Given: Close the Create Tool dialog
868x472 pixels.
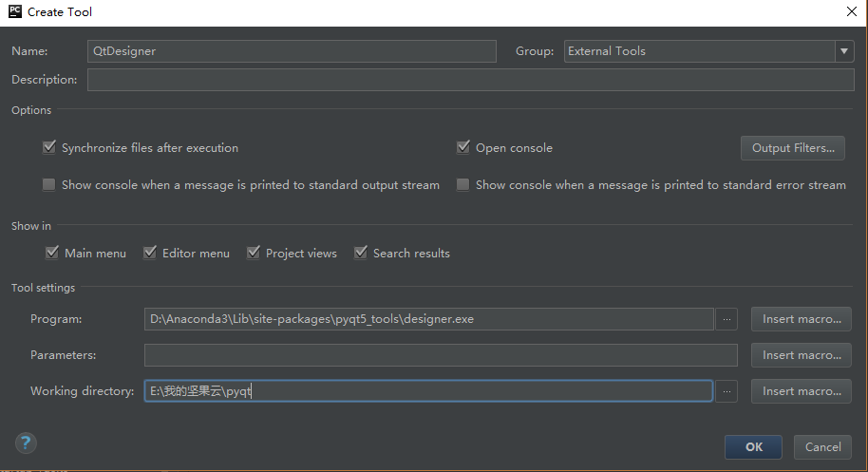Looking at the screenshot, I should click(x=851, y=12).
